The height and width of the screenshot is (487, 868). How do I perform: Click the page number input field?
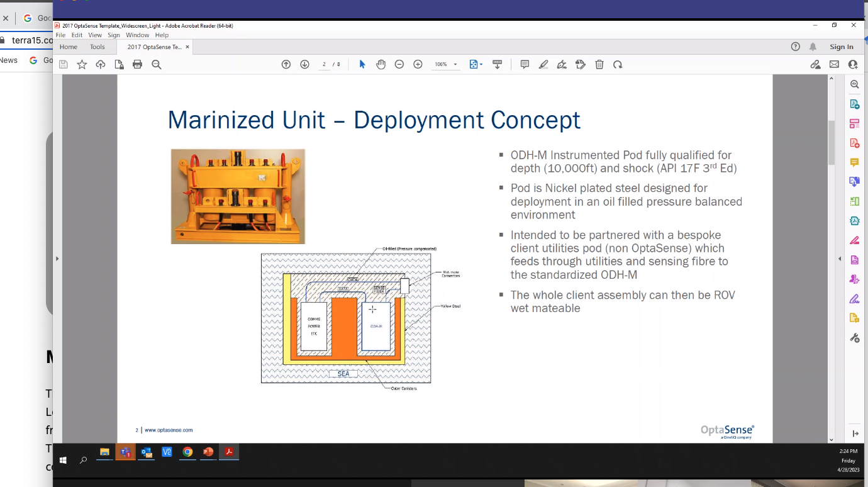325,64
